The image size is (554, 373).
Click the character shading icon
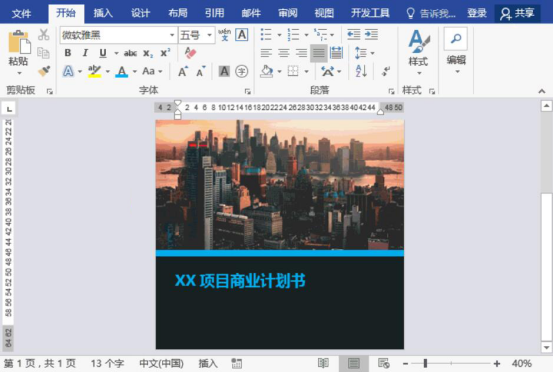(224, 71)
